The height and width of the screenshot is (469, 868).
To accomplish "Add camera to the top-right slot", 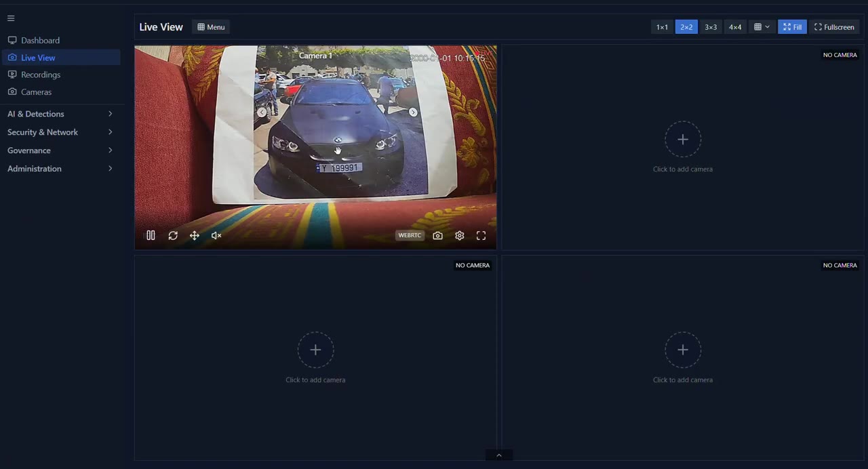I will (683, 139).
